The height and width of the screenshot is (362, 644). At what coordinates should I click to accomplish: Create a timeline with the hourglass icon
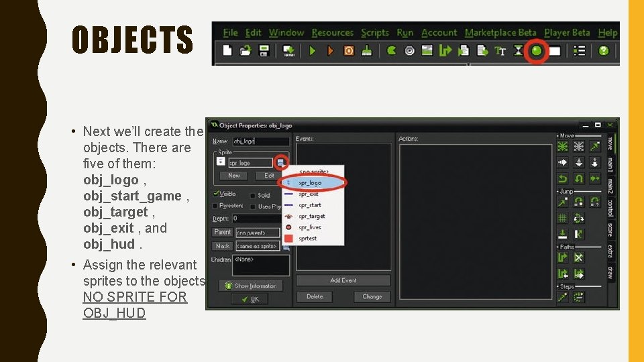[519, 51]
